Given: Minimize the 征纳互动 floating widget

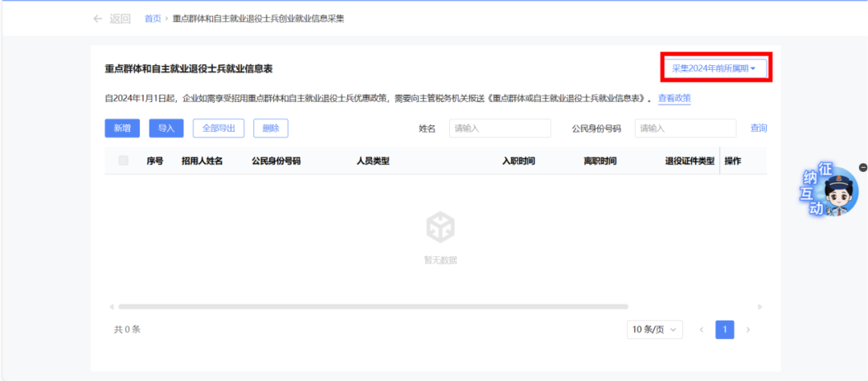Looking at the screenshot, I should click(863, 167).
